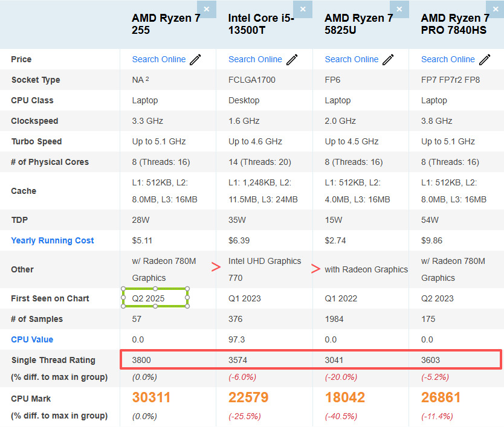Click red arrow before 'with Radeon Graphics'
The height and width of the screenshot is (427, 504).
tap(315, 269)
